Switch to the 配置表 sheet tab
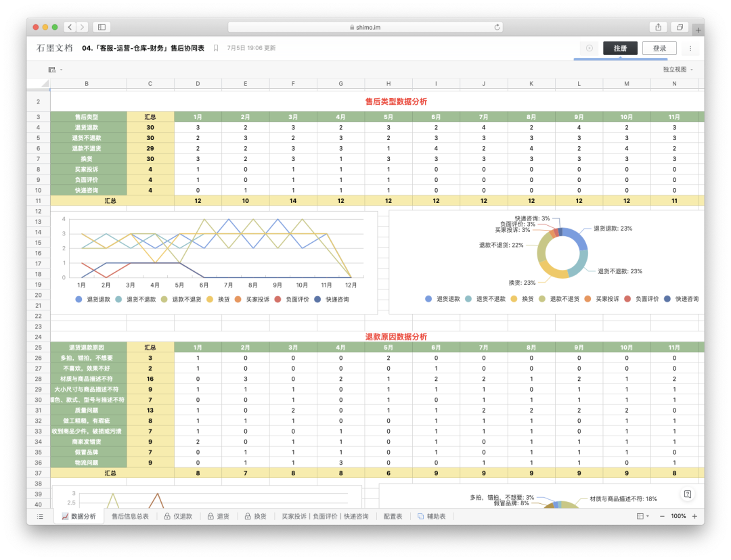The image size is (731, 560). tap(393, 516)
